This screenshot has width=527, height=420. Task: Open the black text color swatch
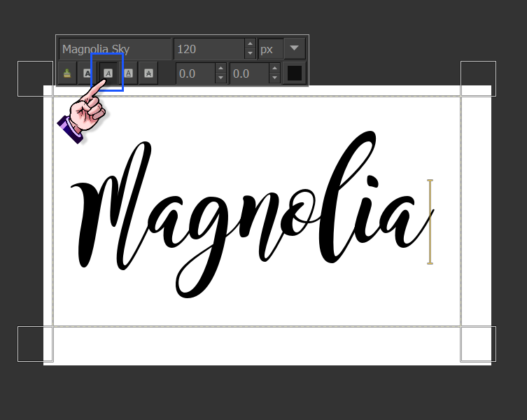[295, 73]
